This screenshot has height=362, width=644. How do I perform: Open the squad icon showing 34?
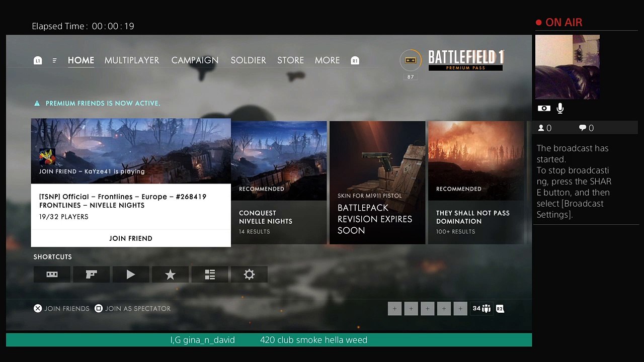pos(481,309)
